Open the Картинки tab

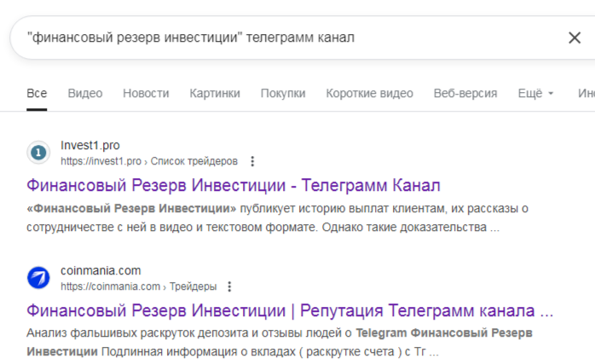pyautogui.click(x=215, y=93)
